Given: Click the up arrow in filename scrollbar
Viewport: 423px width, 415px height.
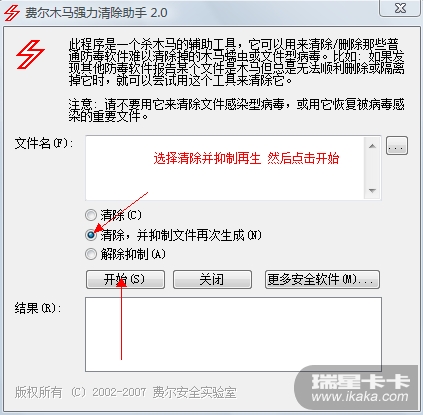Looking at the screenshot, I should pos(373,146).
